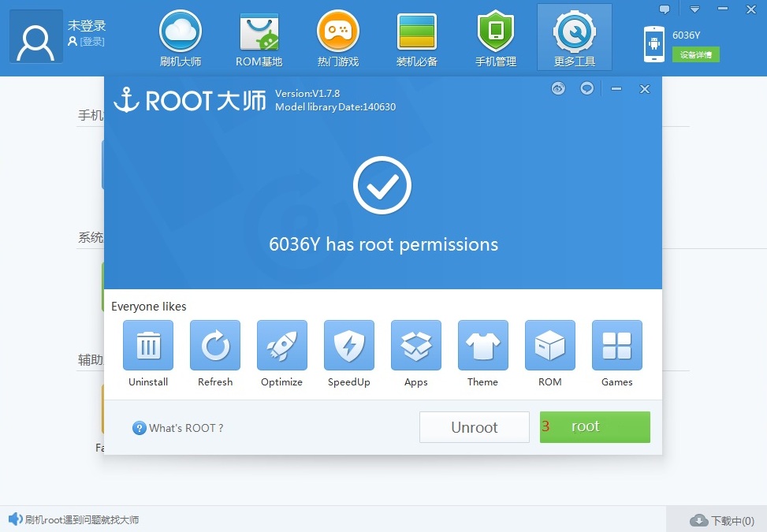The height and width of the screenshot is (532, 767).
Task: Switch to the ROM基地 tab
Action: point(259,38)
